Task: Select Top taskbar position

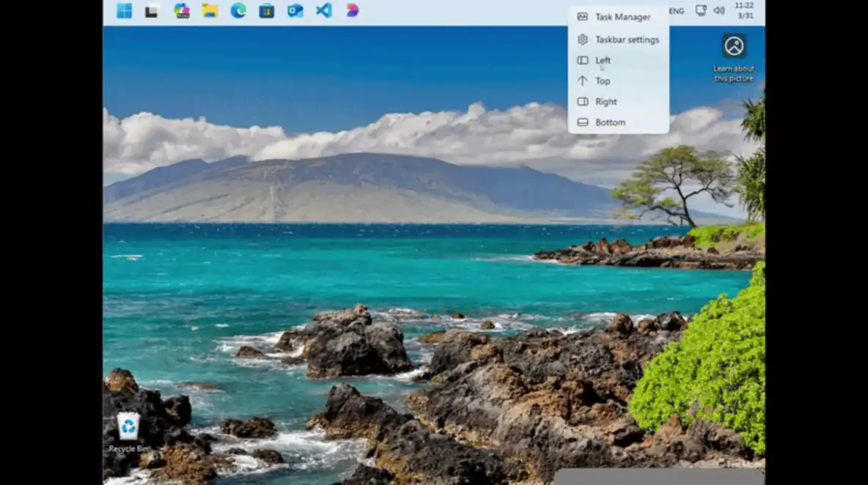Action: click(x=618, y=81)
